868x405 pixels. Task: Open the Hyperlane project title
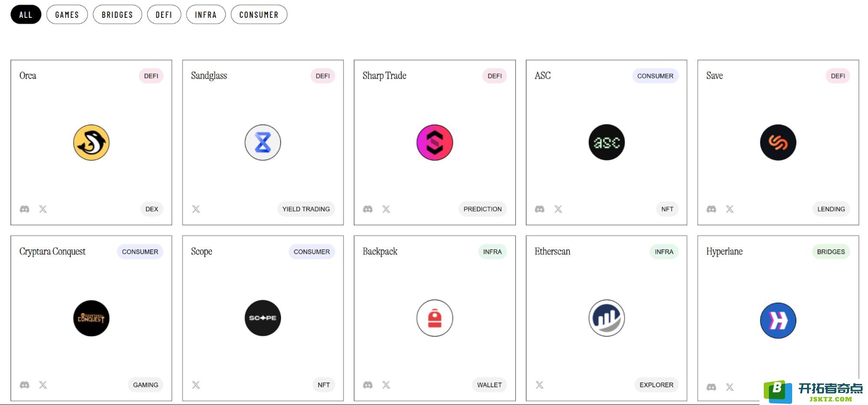pyautogui.click(x=724, y=252)
